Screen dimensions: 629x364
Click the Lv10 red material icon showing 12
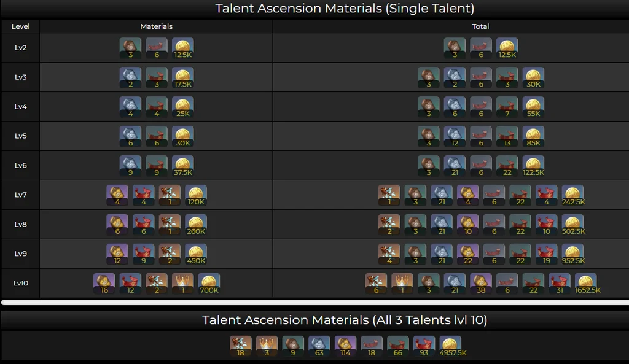click(130, 284)
